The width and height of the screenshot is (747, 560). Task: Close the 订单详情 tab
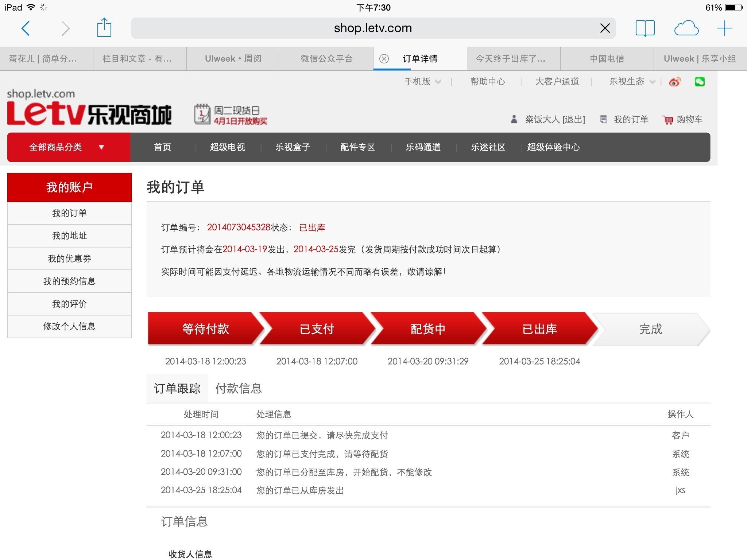tap(384, 59)
